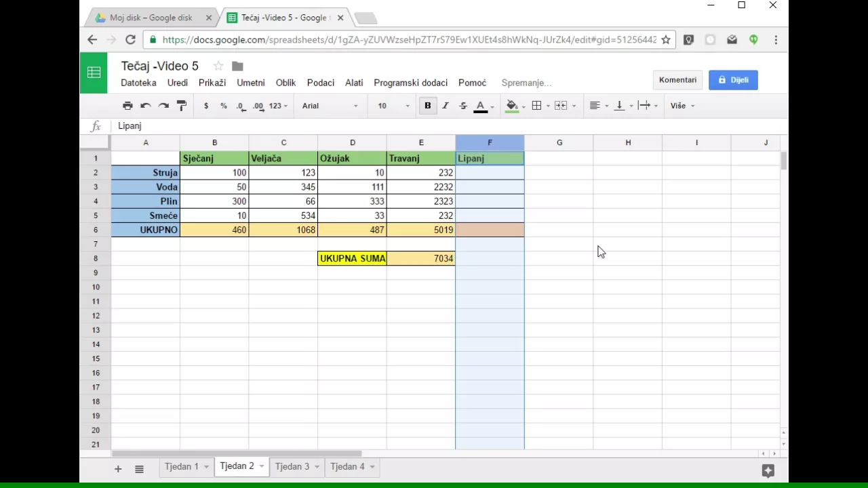Viewport: 868px width, 488px height.
Task: Open the Alati menu
Action: click(x=354, y=83)
